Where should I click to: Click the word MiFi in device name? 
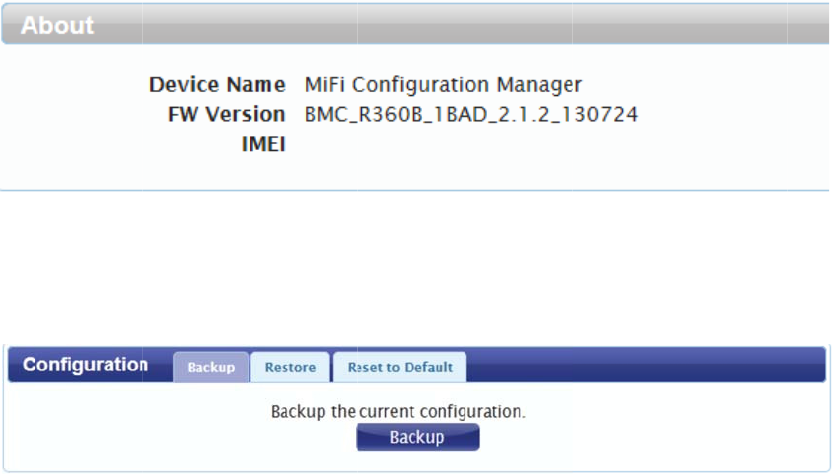[322, 85]
